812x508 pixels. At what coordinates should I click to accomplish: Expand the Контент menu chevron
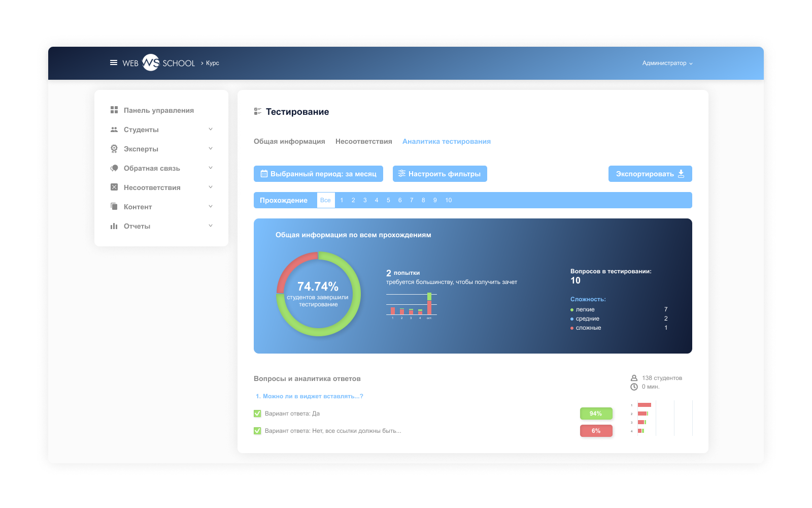tap(211, 206)
